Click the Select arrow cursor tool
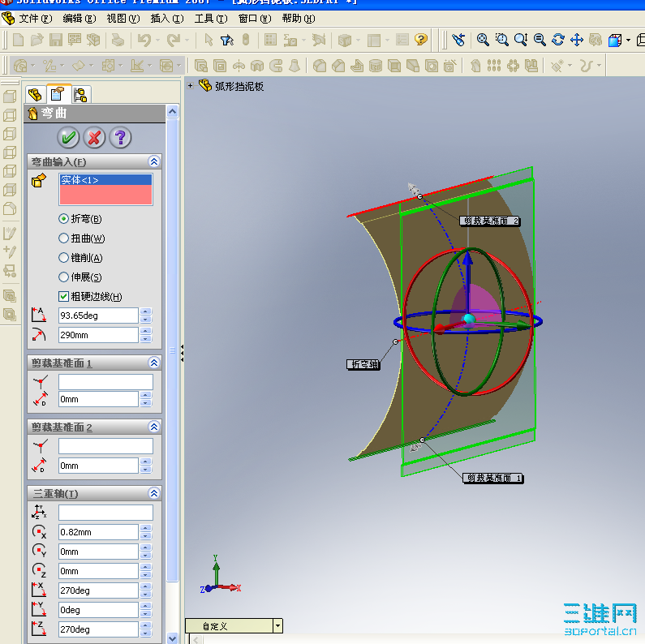 [x=209, y=40]
